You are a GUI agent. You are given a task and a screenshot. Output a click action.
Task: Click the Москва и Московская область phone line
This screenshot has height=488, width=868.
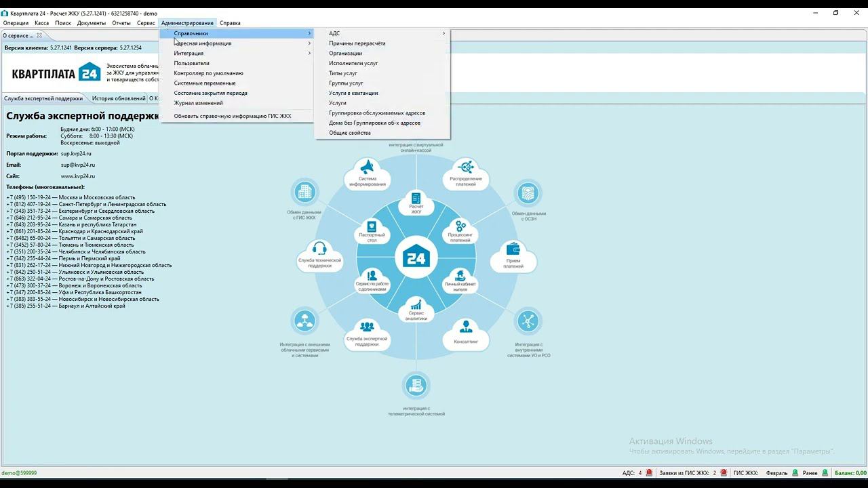pyautogui.click(x=71, y=197)
